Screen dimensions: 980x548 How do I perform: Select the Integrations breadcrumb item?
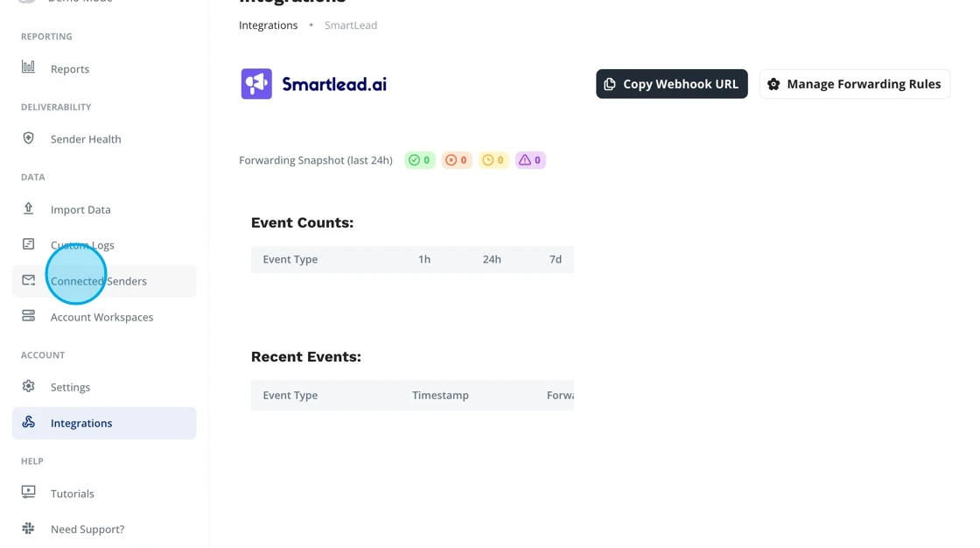pyautogui.click(x=268, y=25)
